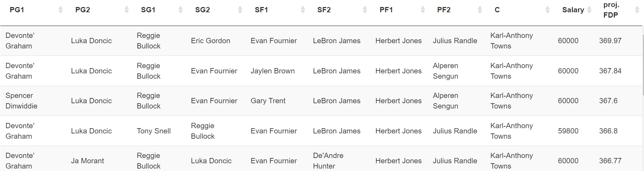
Task: Click the sort arrows beside proj. FDP
Action: (637, 10)
